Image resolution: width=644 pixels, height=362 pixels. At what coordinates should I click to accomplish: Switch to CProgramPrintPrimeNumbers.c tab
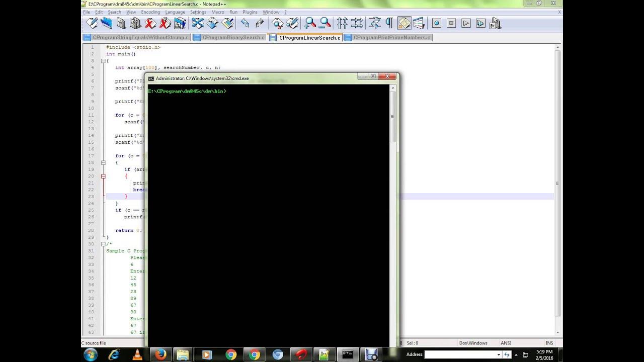tap(388, 38)
